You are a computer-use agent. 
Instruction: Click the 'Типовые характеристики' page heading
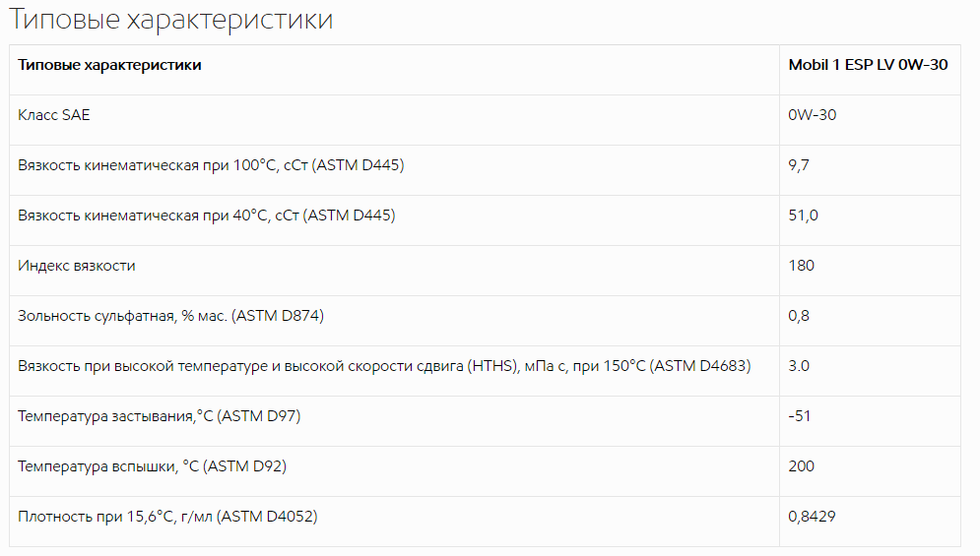click(170, 19)
